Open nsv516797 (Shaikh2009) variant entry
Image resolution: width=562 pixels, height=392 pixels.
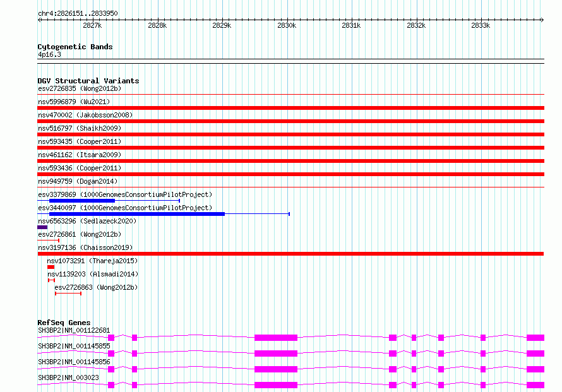point(80,128)
